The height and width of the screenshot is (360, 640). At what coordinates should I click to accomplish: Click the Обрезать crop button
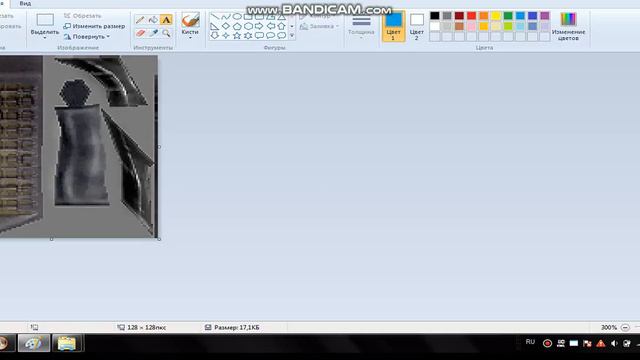[83, 16]
